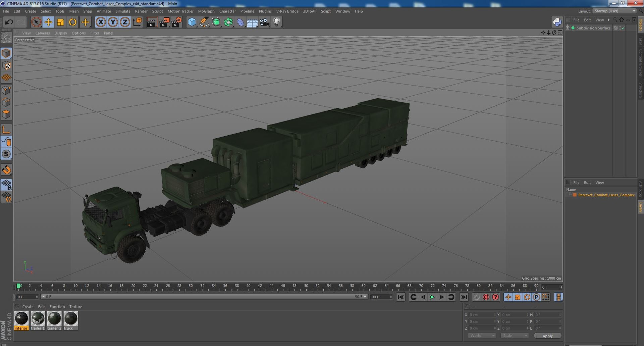Image resolution: width=644 pixels, height=346 pixels.
Task: Toggle Snap S icon in left palette
Action: point(6,154)
